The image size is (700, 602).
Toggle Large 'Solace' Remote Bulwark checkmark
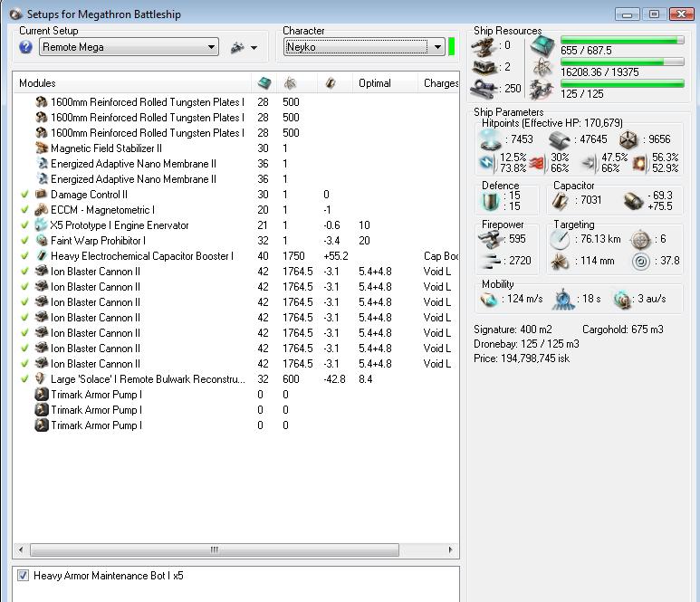pyautogui.click(x=25, y=379)
